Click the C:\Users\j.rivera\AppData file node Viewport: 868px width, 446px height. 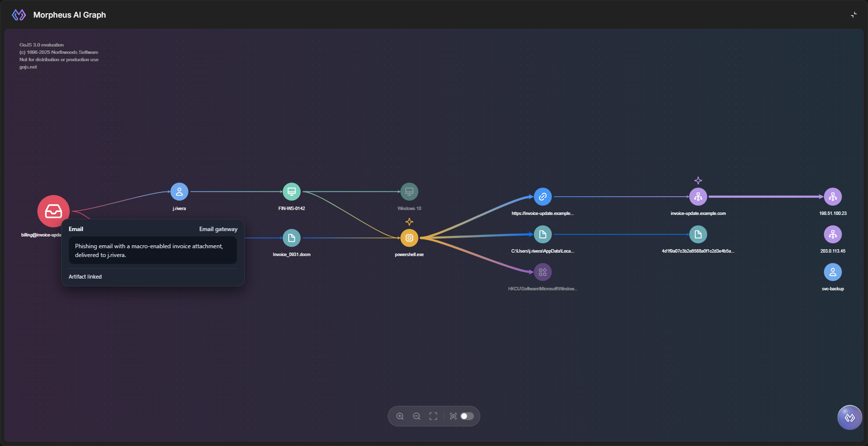click(x=543, y=235)
